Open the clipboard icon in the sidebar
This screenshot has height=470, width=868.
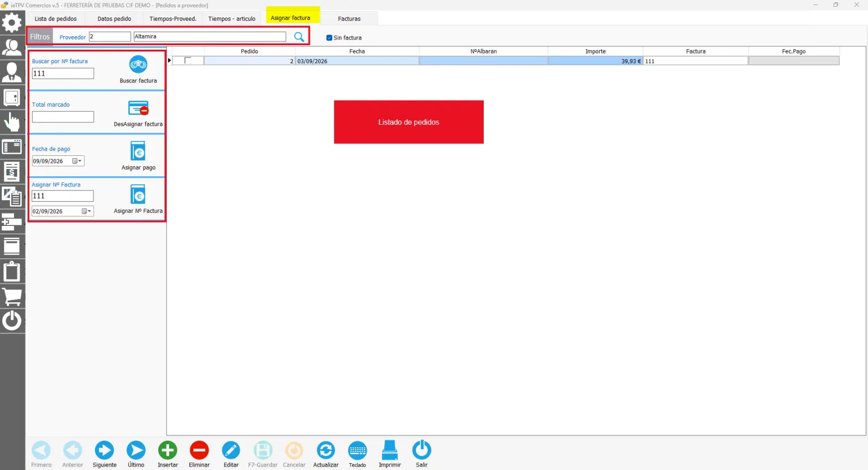tap(12, 271)
